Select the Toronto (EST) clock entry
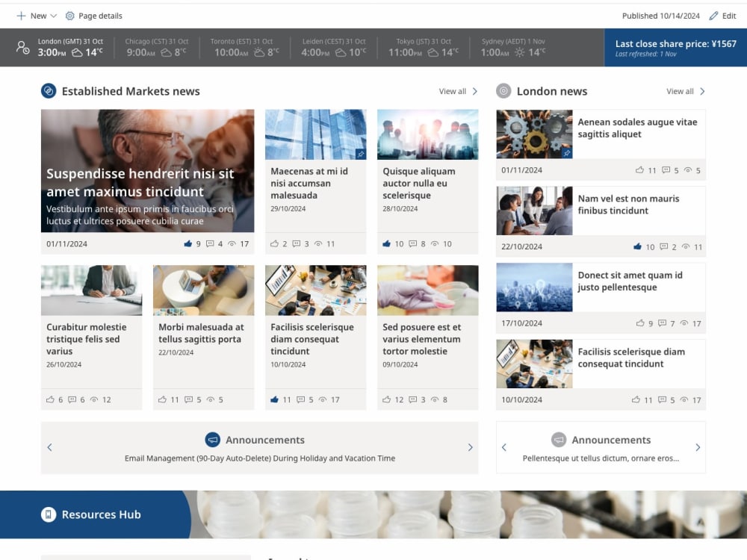 244,47
